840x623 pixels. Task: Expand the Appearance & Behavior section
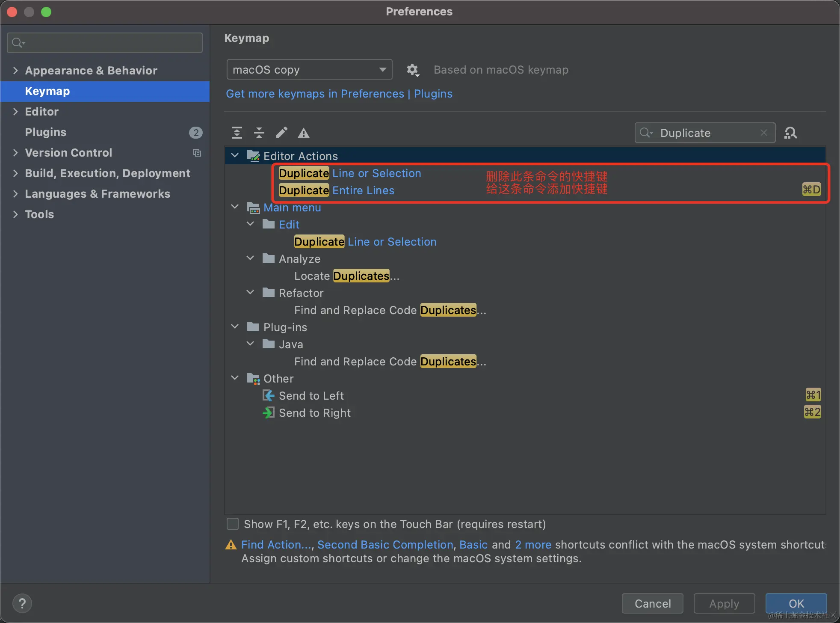[x=15, y=70]
